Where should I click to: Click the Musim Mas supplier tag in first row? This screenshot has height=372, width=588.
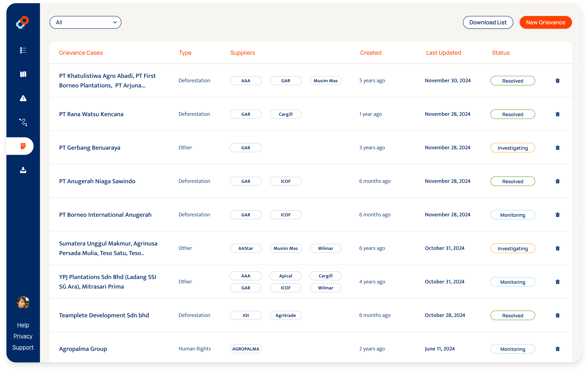[325, 81]
